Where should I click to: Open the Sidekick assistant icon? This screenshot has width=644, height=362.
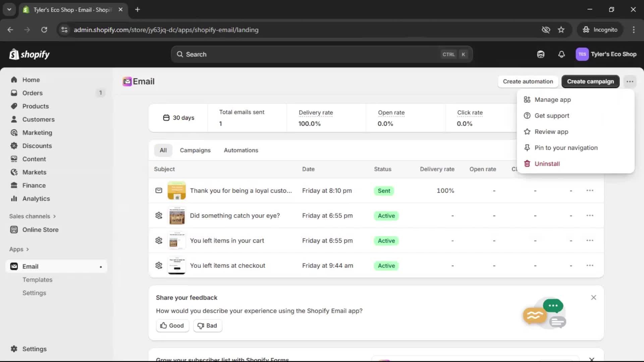coord(541,54)
